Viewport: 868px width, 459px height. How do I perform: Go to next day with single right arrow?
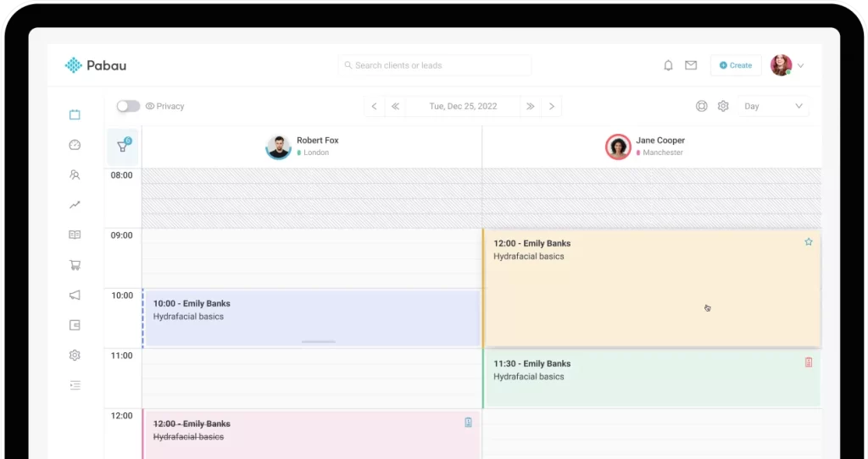[552, 106]
